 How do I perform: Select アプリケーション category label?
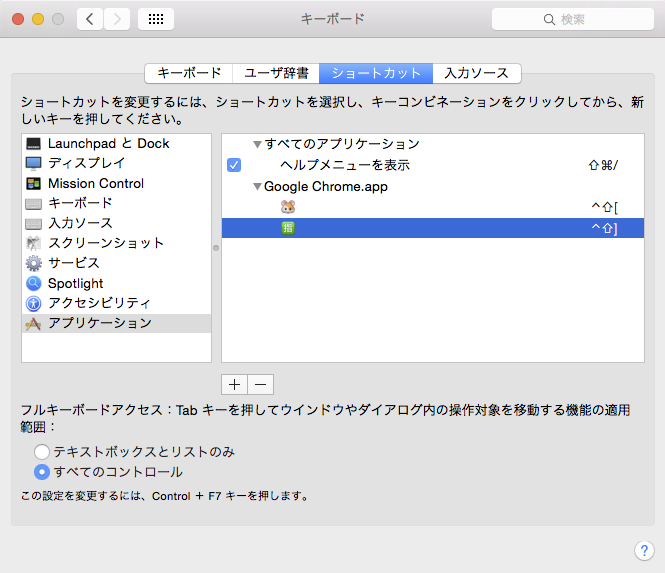(100, 324)
